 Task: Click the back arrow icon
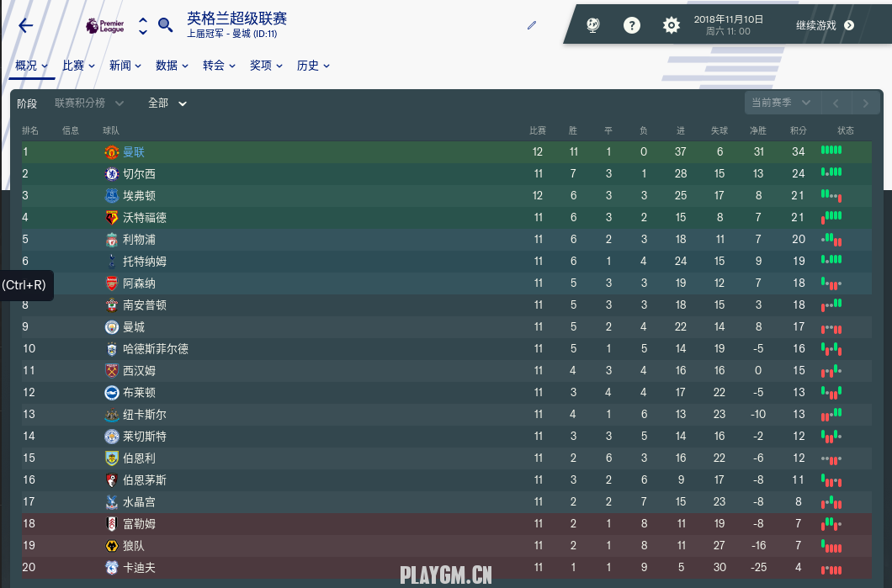(25, 25)
